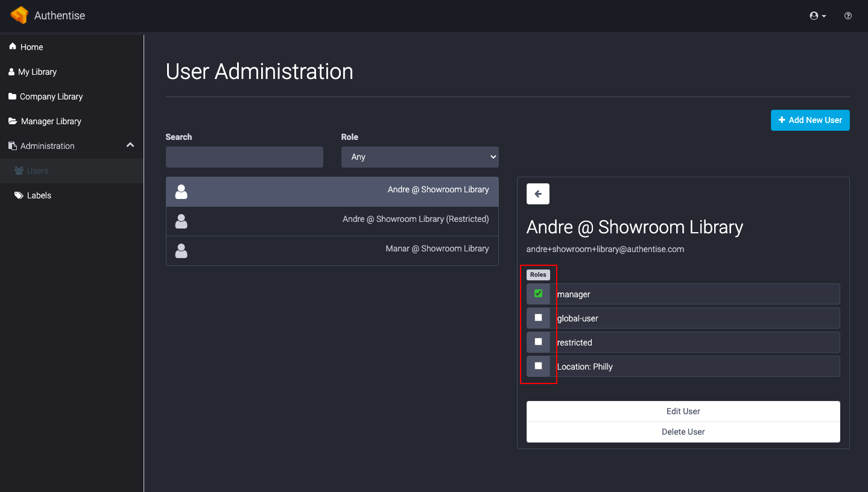
Task: Click the Search input field
Action: click(x=244, y=157)
